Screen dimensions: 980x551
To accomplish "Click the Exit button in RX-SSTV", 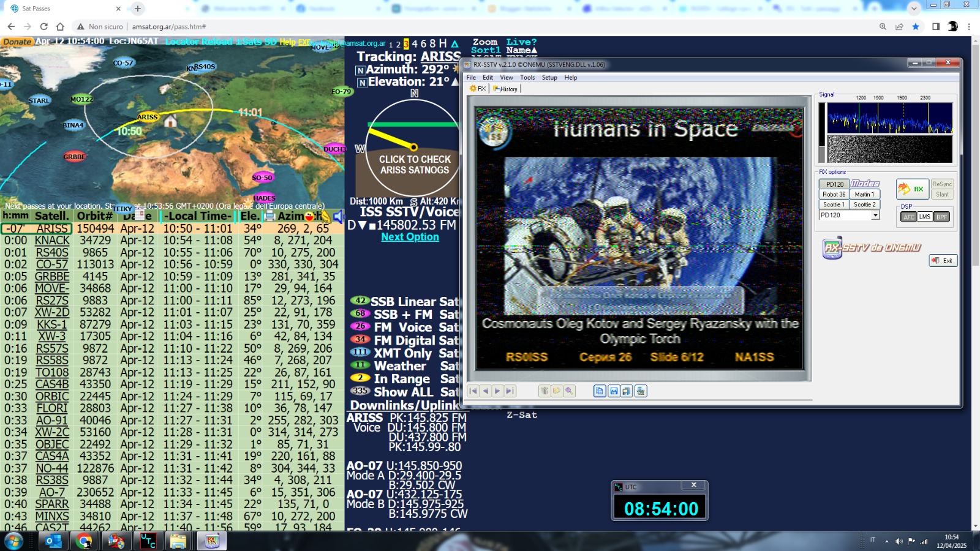I will click(943, 261).
